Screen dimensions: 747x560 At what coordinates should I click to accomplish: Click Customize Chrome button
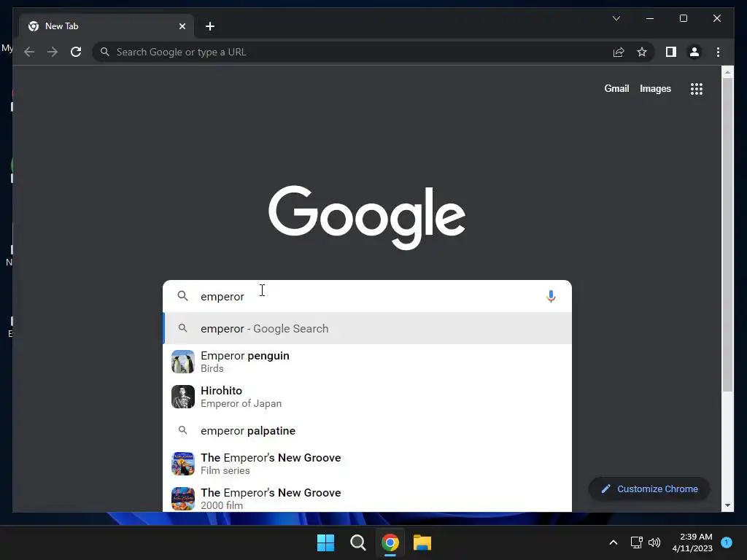(649, 489)
